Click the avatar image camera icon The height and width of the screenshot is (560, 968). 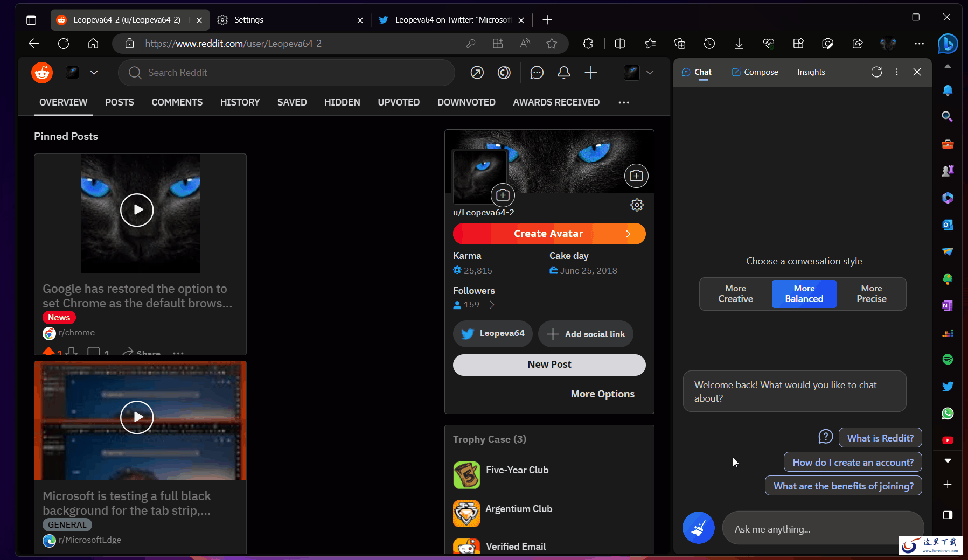coord(503,195)
